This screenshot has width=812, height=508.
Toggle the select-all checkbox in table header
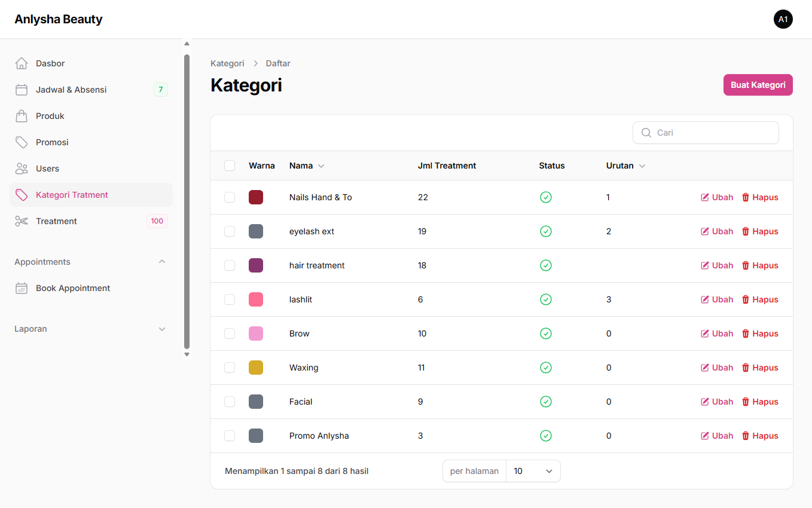click(x=230, y=166)
